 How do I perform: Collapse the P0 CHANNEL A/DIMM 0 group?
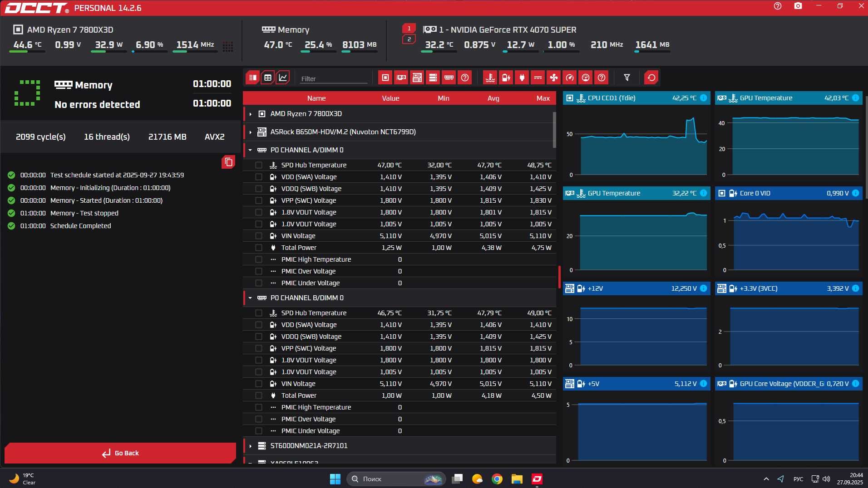pos(250,150)
